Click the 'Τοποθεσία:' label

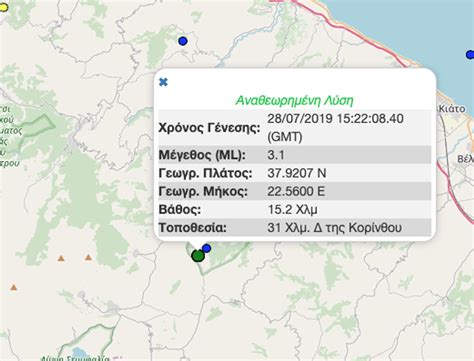click(x=193, y=228)
